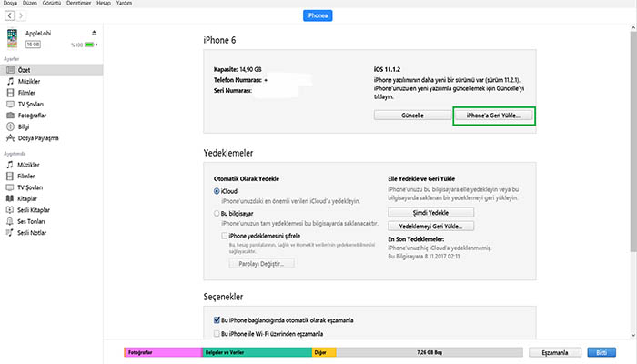Select Fotoğraflar in the left sidebar
Image resolution: width=637 pixels, height=364 pixels.
[x=35, y=116]
